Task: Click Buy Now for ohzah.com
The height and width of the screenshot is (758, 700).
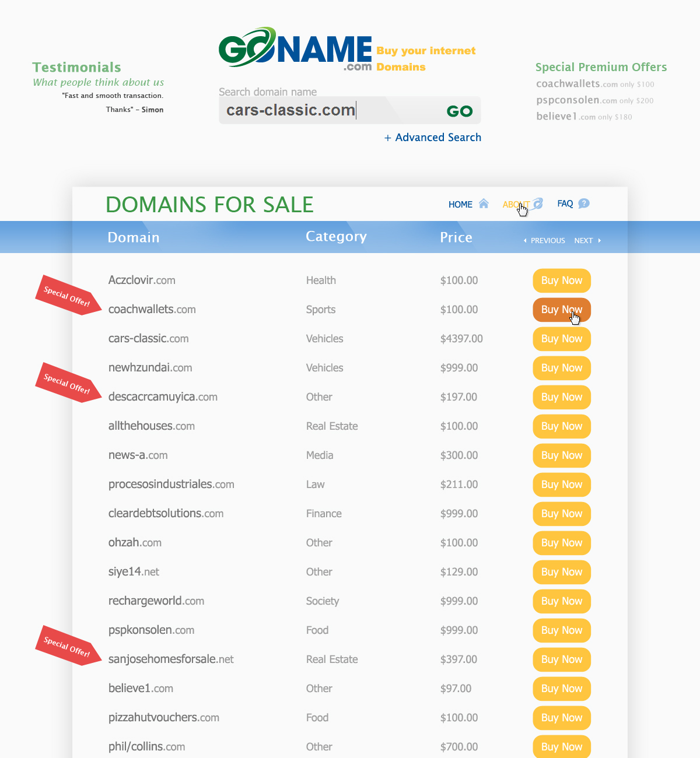Action: (x=562, y=543)
